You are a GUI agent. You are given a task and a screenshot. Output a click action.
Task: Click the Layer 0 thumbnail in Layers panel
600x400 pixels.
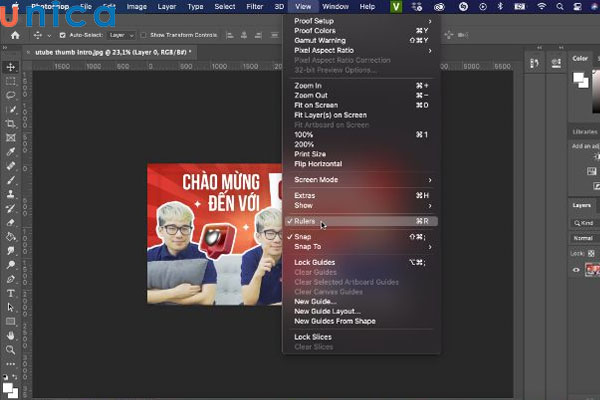[590, 270]
